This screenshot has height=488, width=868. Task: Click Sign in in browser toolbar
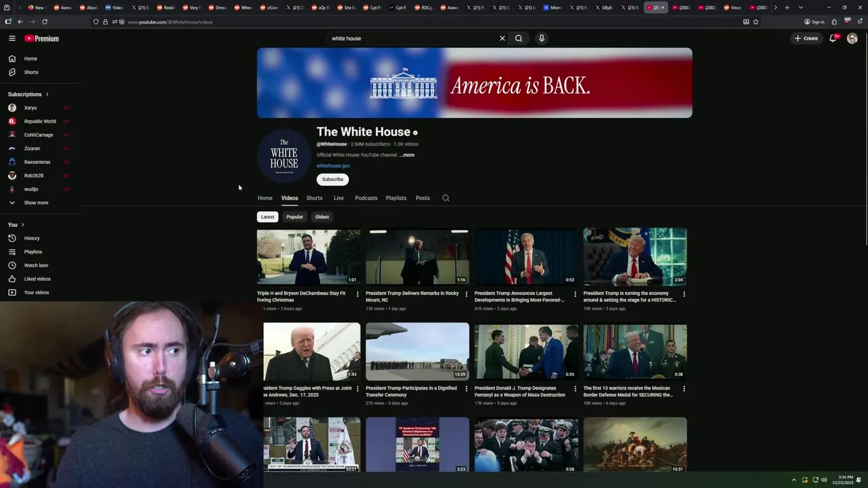(814, 22)
